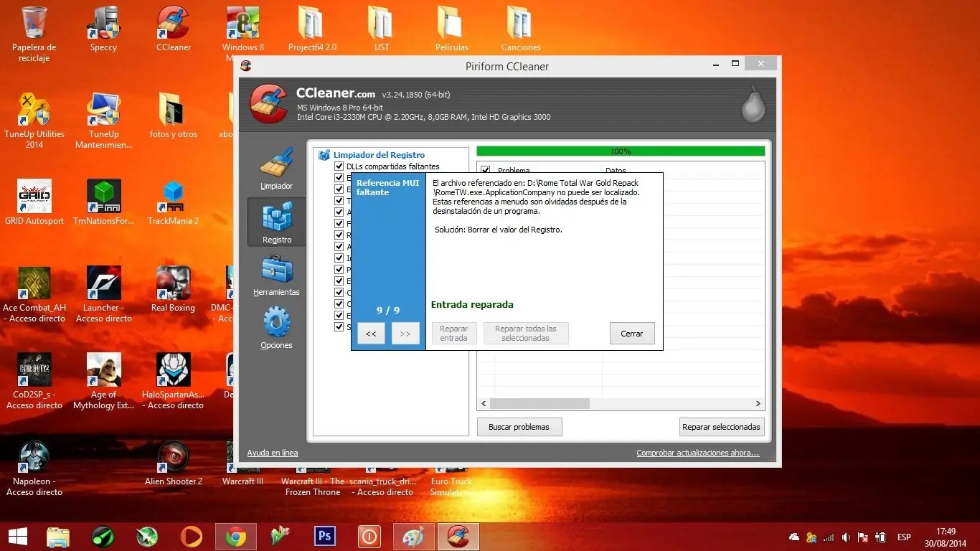Screen dimensions: 980x551
Task: Go to previous issue with << button
Action: point(371,334)
